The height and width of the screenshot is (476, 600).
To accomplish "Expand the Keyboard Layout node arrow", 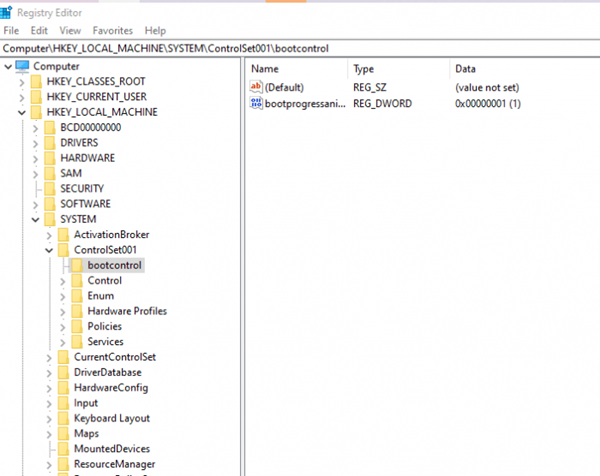I will (49, 419).
